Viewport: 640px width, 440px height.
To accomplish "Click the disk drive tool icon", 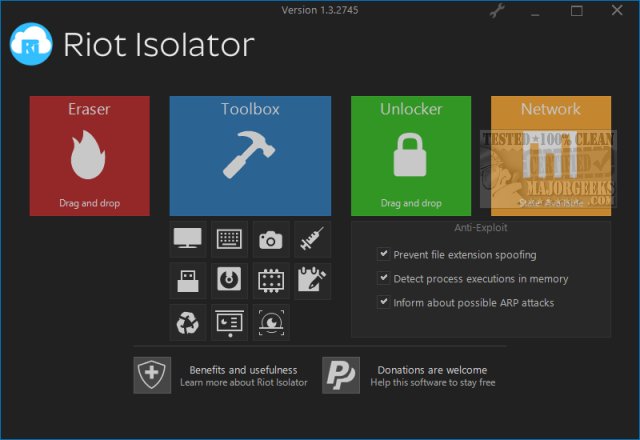I will click(x=229, y=281).
